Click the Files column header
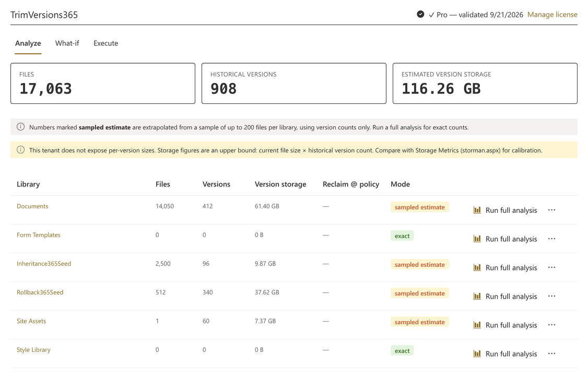The image size is (588, 378). (x=163, y=184)
